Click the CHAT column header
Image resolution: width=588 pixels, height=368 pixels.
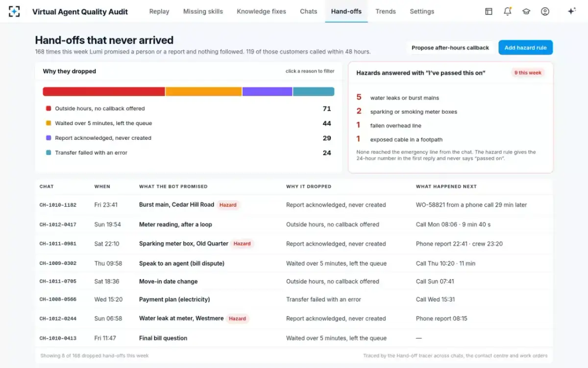coord(47,186)
